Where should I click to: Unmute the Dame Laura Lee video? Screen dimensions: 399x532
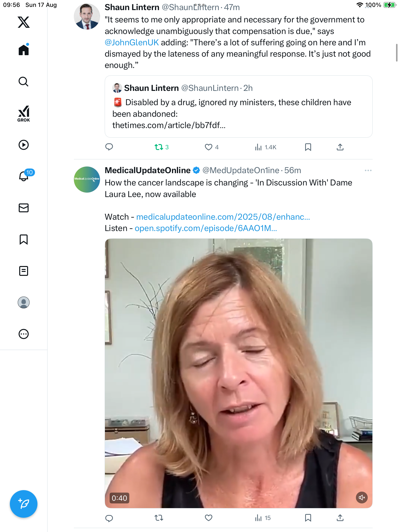[362, 498]
